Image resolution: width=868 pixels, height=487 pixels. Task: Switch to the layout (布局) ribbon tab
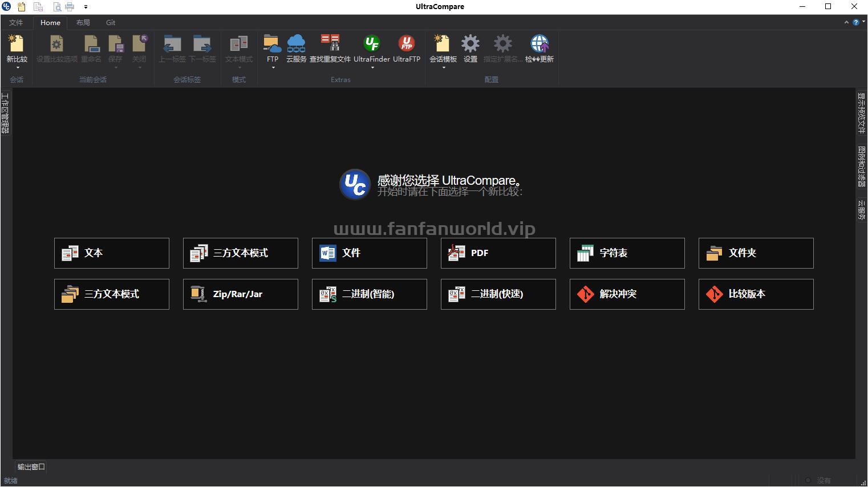[x=83, y=23]
